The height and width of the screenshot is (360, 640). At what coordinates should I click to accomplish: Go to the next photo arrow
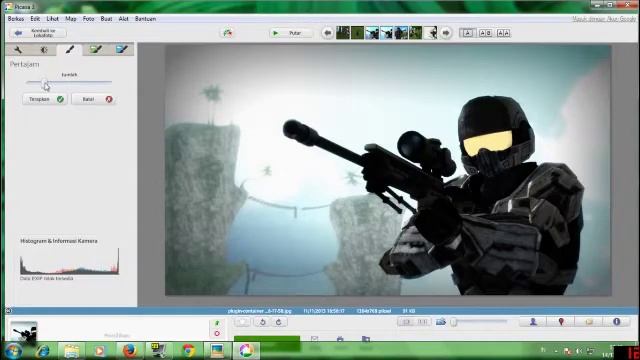tap(446, 33)
